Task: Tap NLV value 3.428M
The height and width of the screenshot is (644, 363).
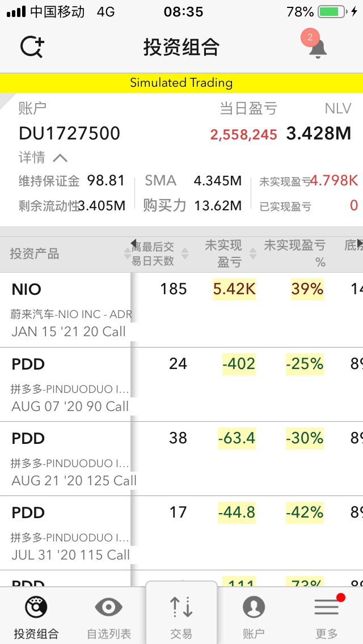Action: [319, 133]
